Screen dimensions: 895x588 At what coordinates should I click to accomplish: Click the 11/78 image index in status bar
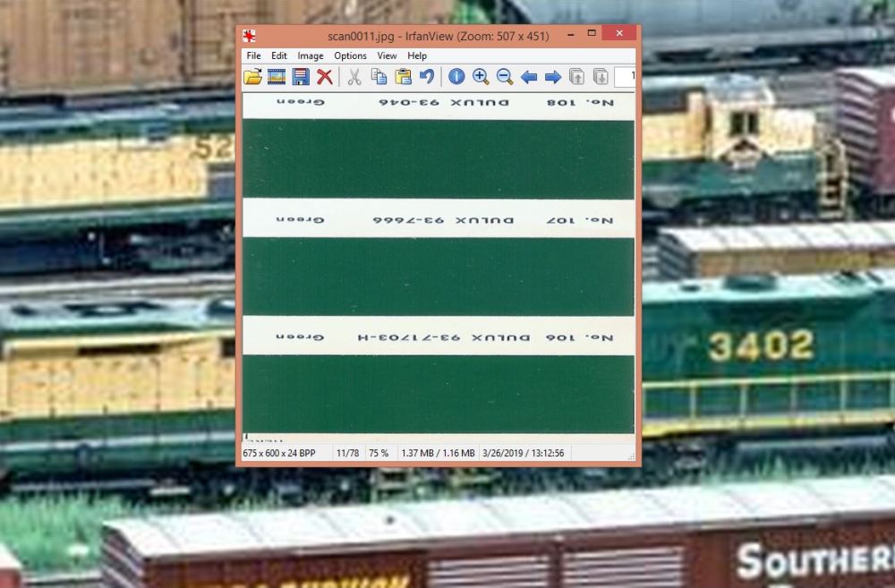[347, 453]
